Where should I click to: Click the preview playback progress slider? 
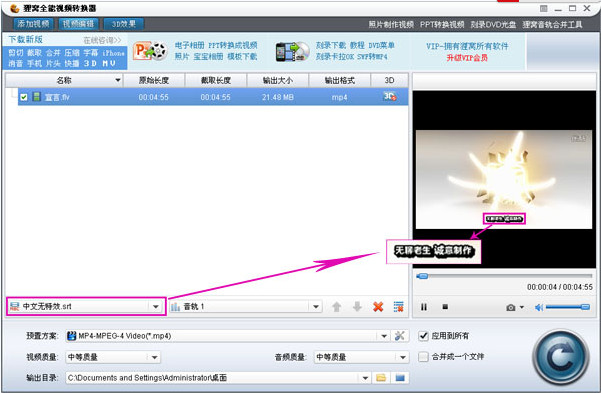pos(504,276)
